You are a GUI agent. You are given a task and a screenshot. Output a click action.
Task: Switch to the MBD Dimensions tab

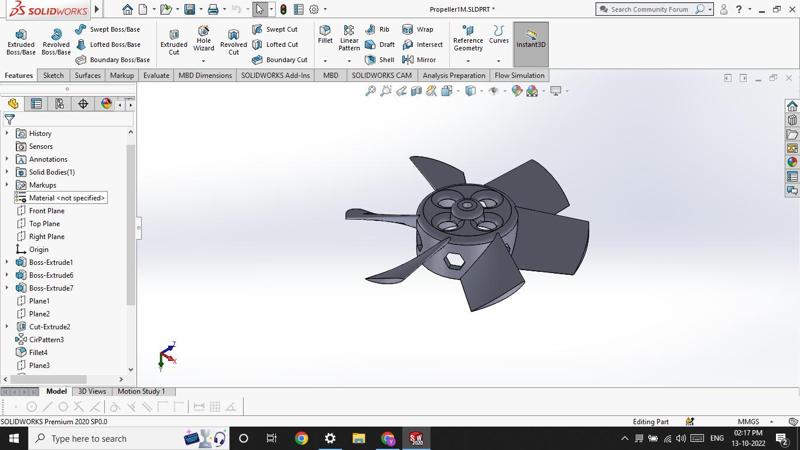205,76
